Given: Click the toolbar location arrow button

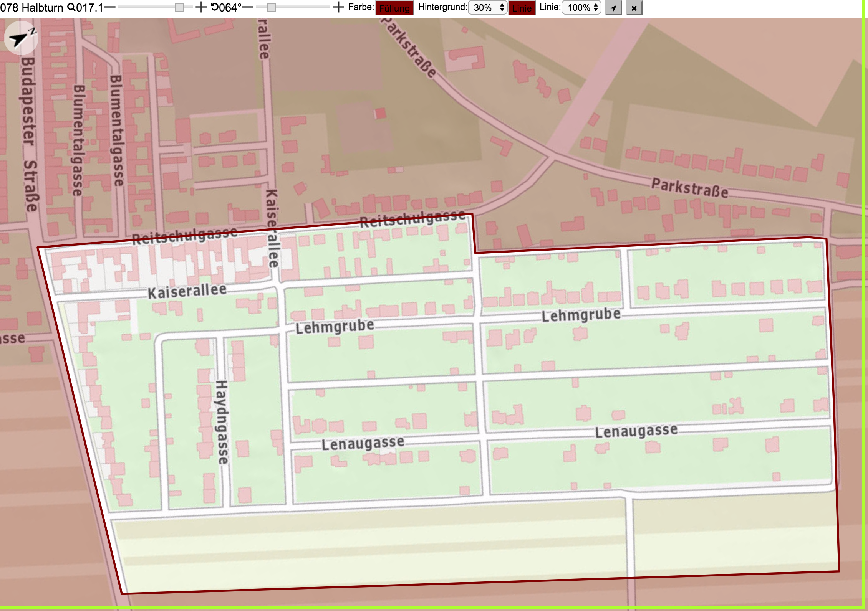Looking at the screenshot, I should [613, 8].
